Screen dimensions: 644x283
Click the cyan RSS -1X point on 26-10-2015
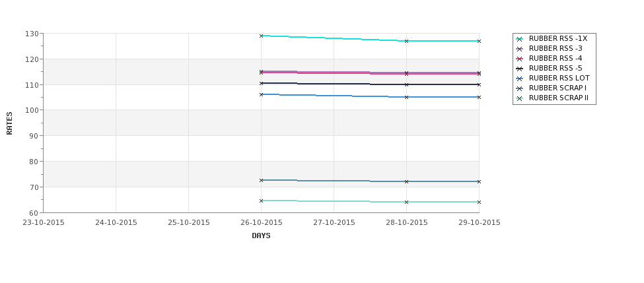(x=261, y=36)
